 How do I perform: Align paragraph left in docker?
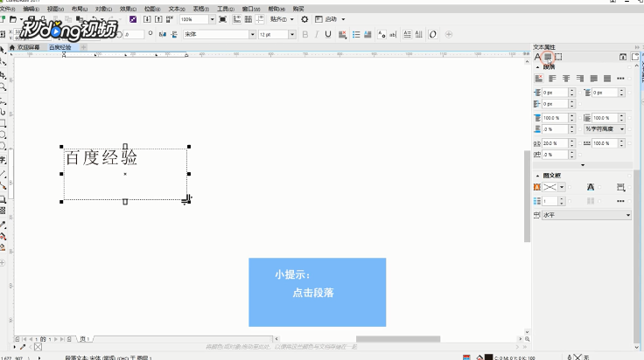[x=552, y=79]
